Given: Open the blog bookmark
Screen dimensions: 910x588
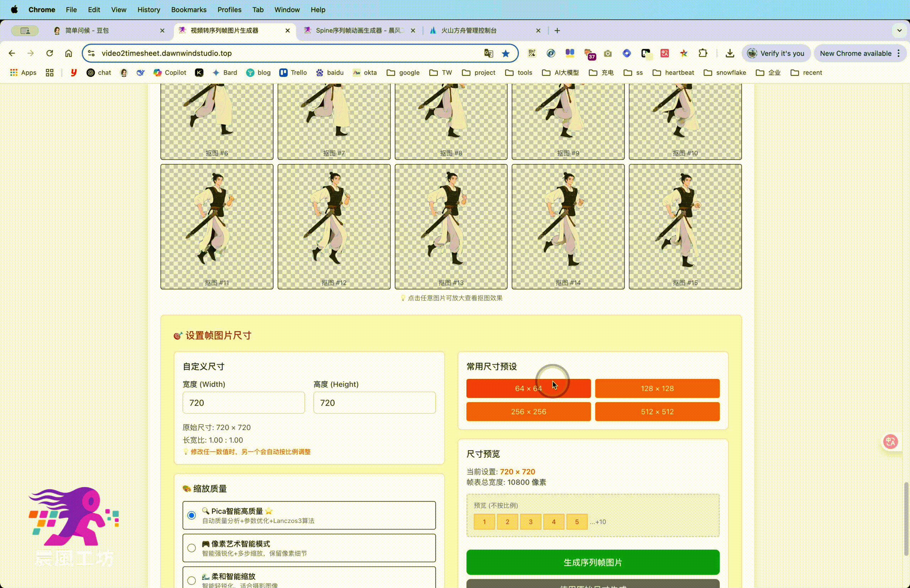Looking at the screenshot, I should (258, 73).
